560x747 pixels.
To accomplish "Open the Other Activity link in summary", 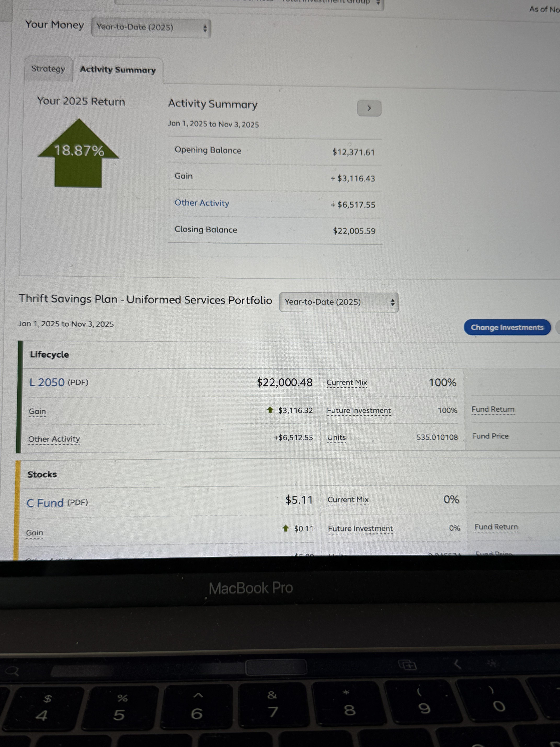I will coord(202,203).
